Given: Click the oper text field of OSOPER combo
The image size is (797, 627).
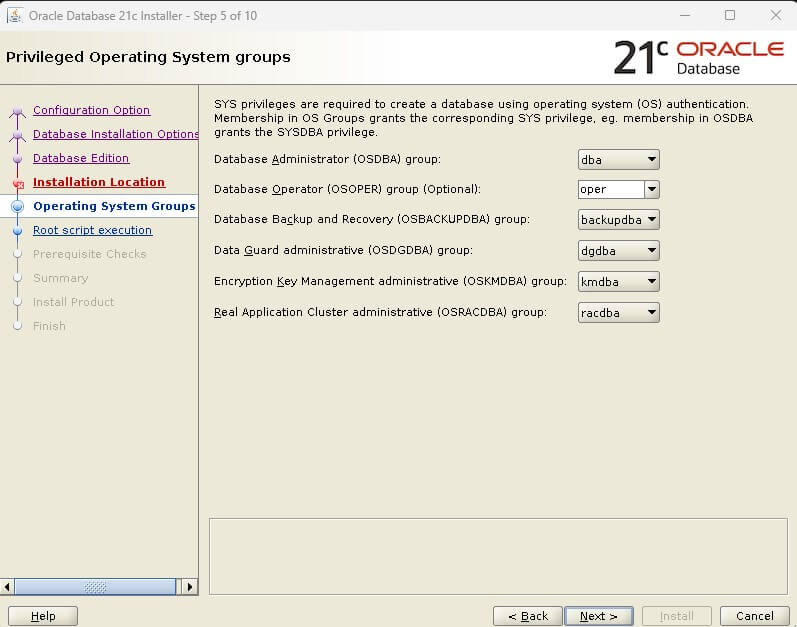Looking at the screenshot, I should click(x=611, y=190).
